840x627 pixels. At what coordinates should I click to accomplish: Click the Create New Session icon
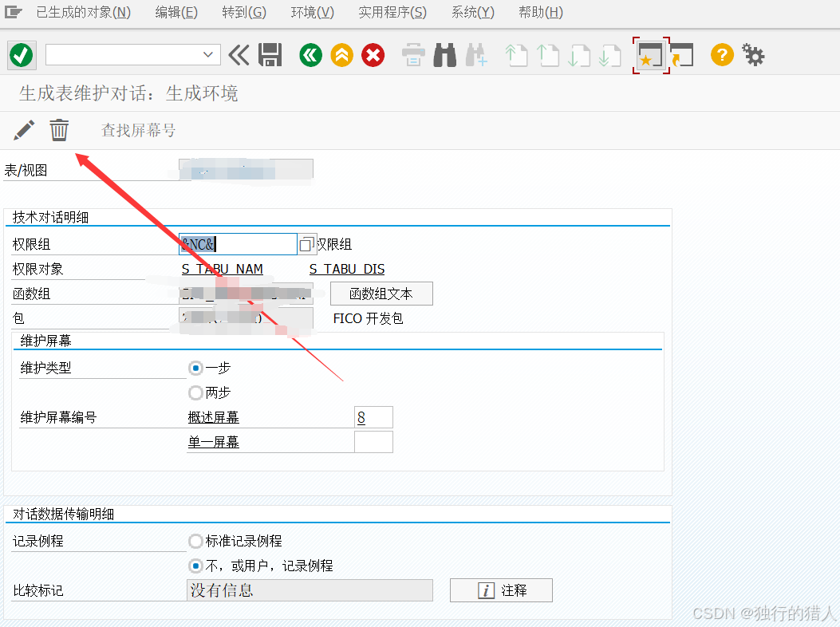pyautogui.click(x=651, y=55)
